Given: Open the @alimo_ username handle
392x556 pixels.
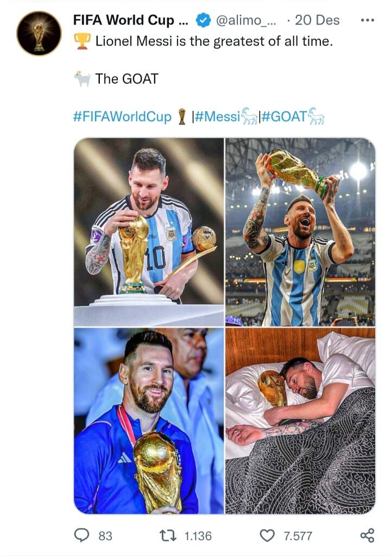Looking at the screenshot, I should [x=245, y=20].
